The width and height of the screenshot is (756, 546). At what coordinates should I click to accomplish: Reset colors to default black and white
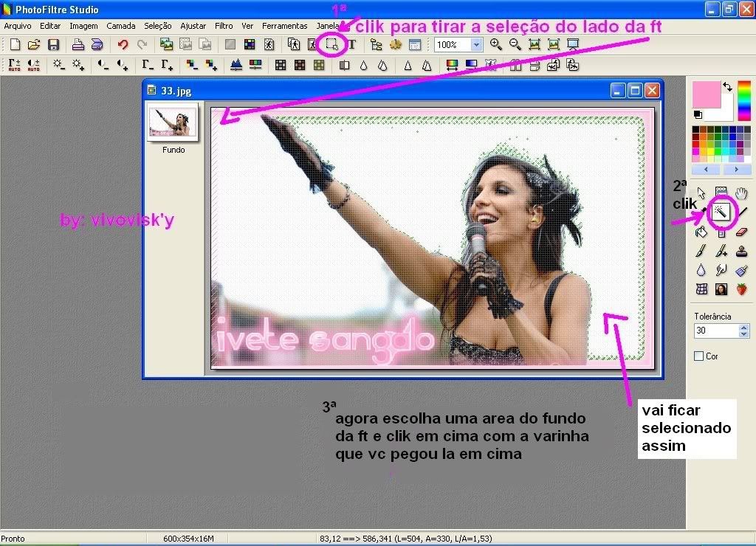[698, 114]
